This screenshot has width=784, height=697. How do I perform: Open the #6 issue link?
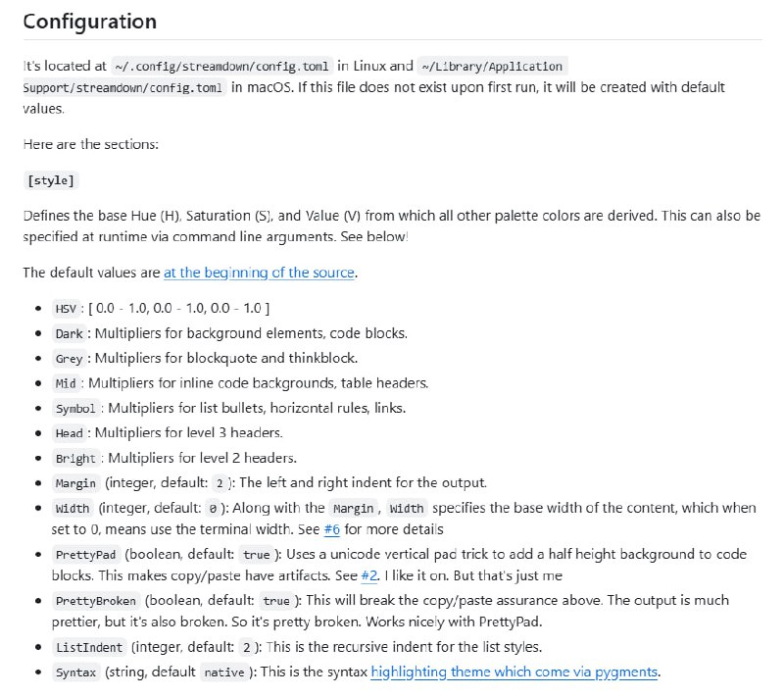(x=332, y=529)
